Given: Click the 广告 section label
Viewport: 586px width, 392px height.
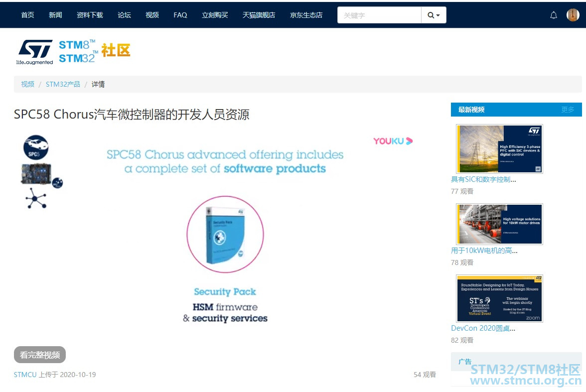Looking at the screenshot, I should tap(464, 361).
